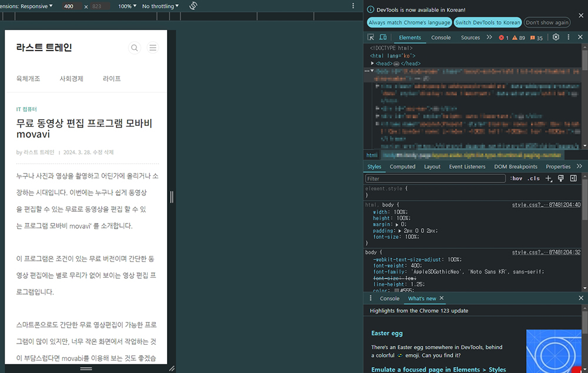Open the 100% zoom dropdown

pos(127,6)
